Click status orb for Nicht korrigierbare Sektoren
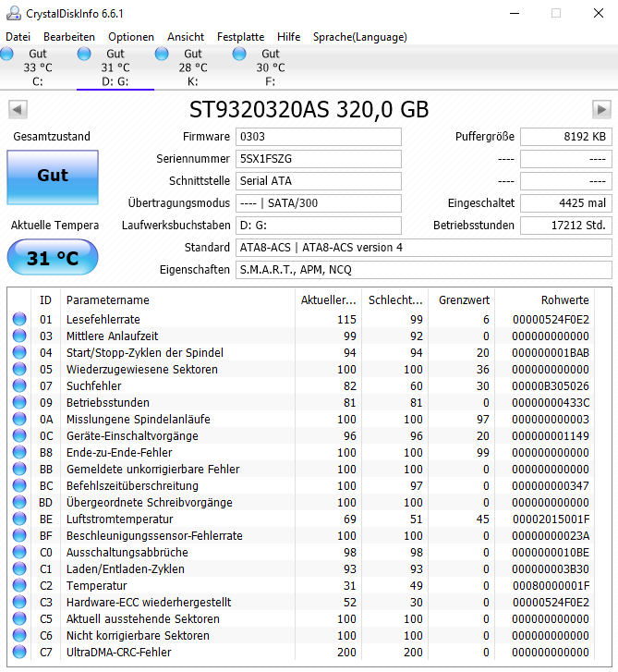 pyautogui.click(x=19, y=636)
